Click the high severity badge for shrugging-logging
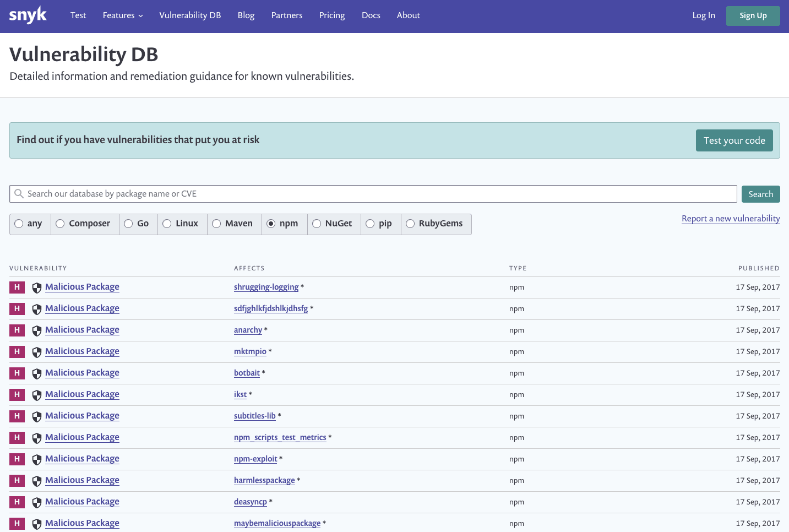This screenshot has height=532, width=789. [x=17, y=287]
